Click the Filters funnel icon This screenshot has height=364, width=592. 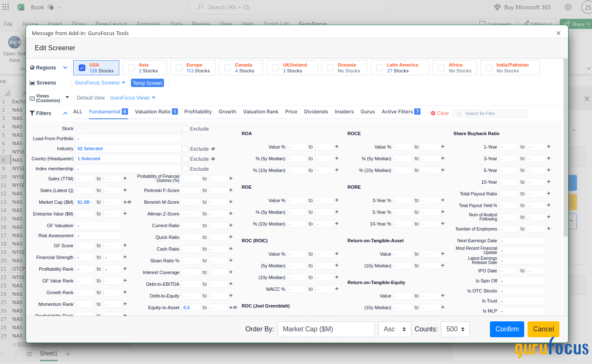pyautogui.click(x=32, y=113)
